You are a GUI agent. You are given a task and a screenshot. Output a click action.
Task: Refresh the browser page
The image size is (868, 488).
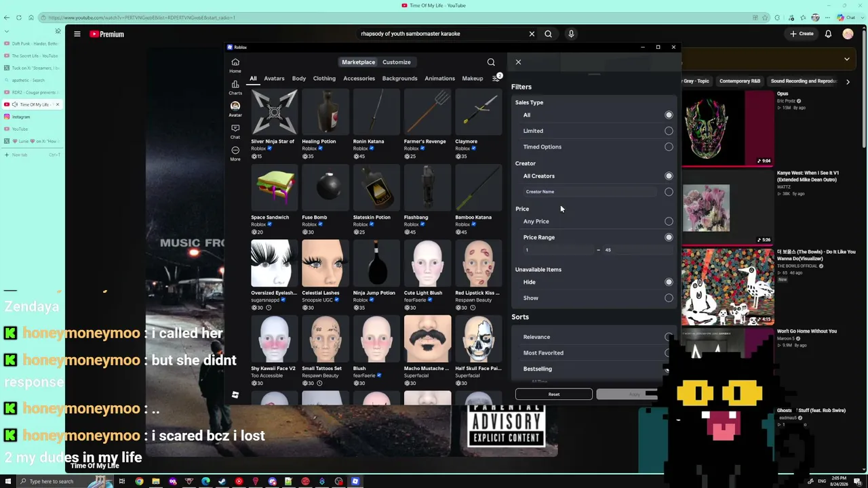click(19, 18)
